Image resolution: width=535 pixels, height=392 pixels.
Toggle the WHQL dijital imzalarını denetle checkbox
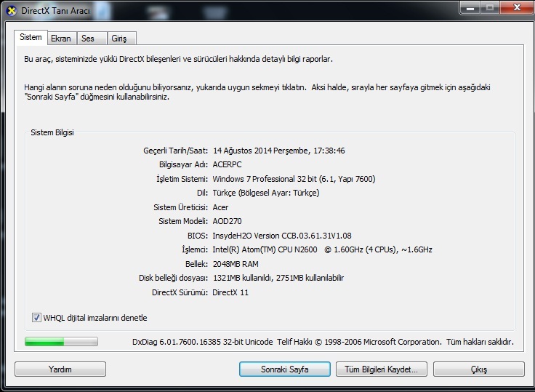(x=37, y=318)
